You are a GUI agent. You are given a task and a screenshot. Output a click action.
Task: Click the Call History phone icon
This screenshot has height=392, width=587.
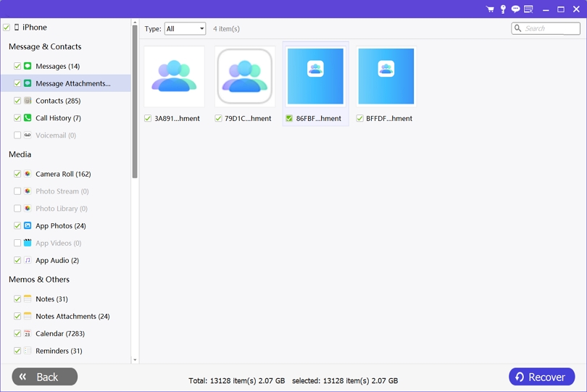point(28,118)
